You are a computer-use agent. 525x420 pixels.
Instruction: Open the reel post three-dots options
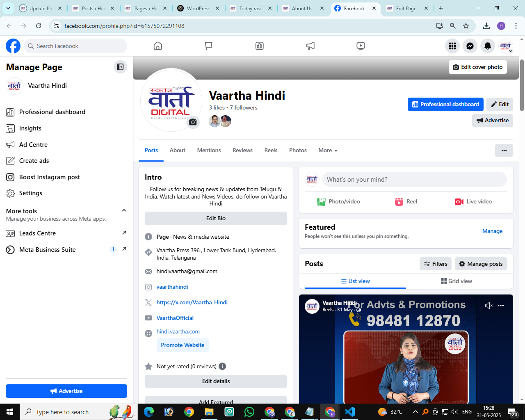[501, 306]
